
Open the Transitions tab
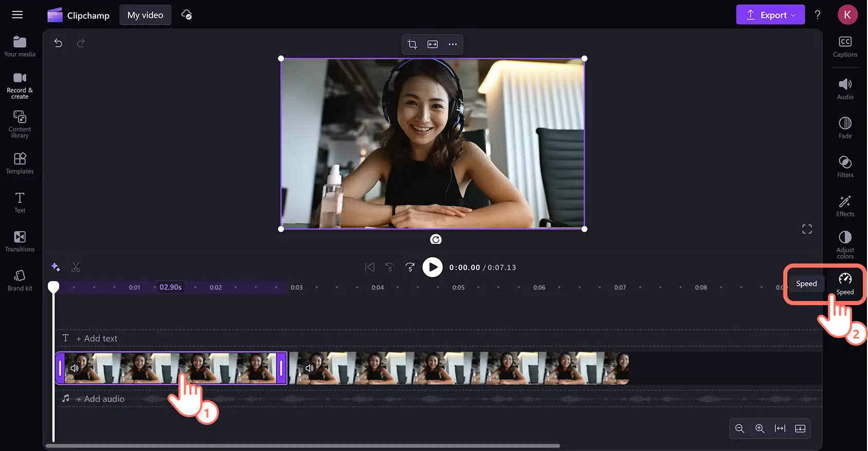[x=20, y=241]
